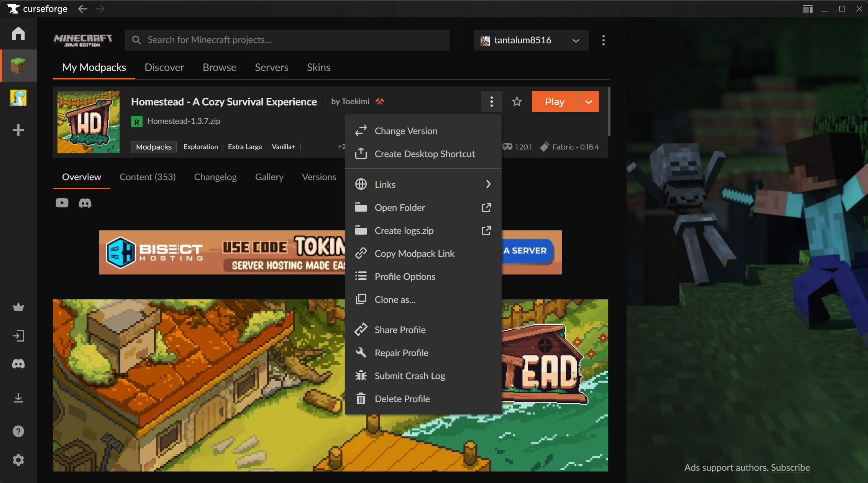Switch to the My Modpacks tab
The height and width of the screenshot is (483, 868).
click(x=94, y=67)
